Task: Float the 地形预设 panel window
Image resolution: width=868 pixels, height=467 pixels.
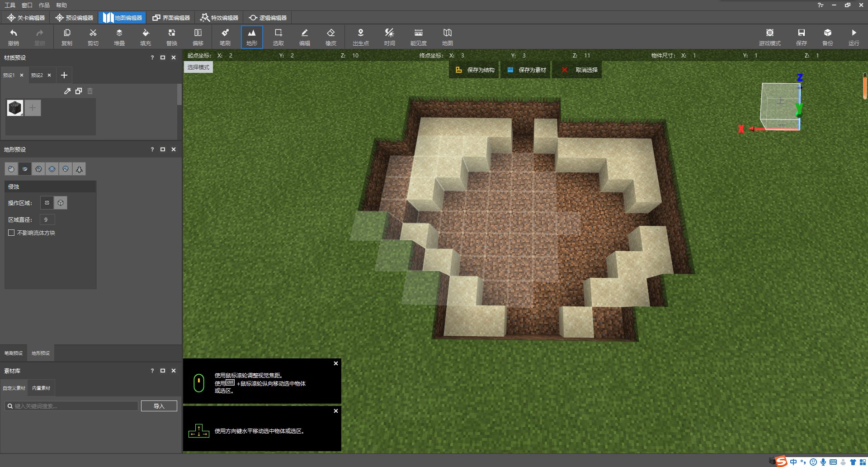Action: [x=163, y=149]
